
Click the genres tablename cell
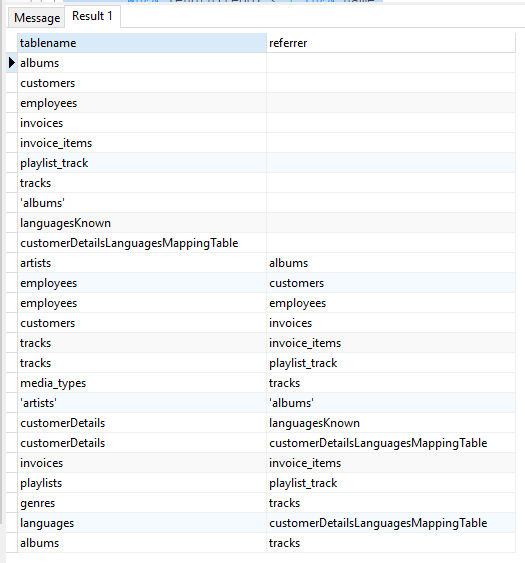[x=142, y=503]
